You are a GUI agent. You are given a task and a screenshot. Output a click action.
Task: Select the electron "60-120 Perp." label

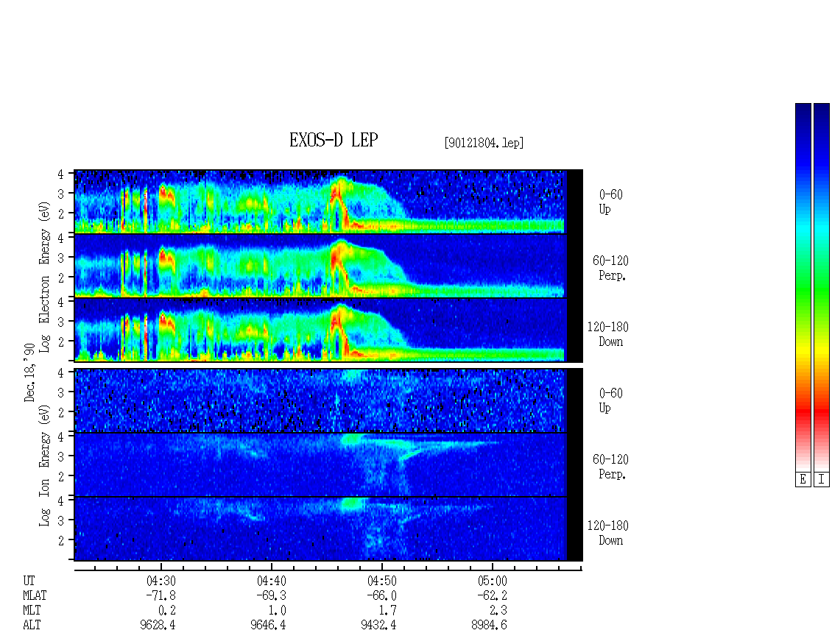click(x=610, y=268)
